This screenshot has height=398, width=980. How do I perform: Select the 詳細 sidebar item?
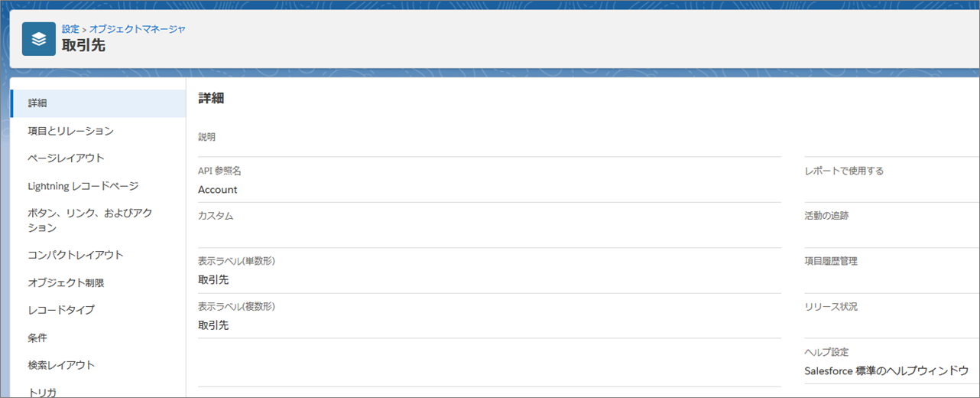pyautogui.click(x=38, y=103)
